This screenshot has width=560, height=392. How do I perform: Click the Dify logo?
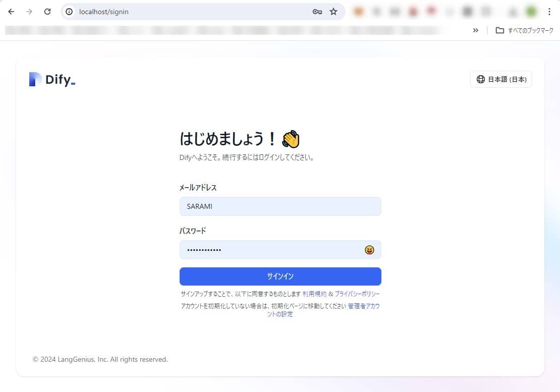(51, 79)
